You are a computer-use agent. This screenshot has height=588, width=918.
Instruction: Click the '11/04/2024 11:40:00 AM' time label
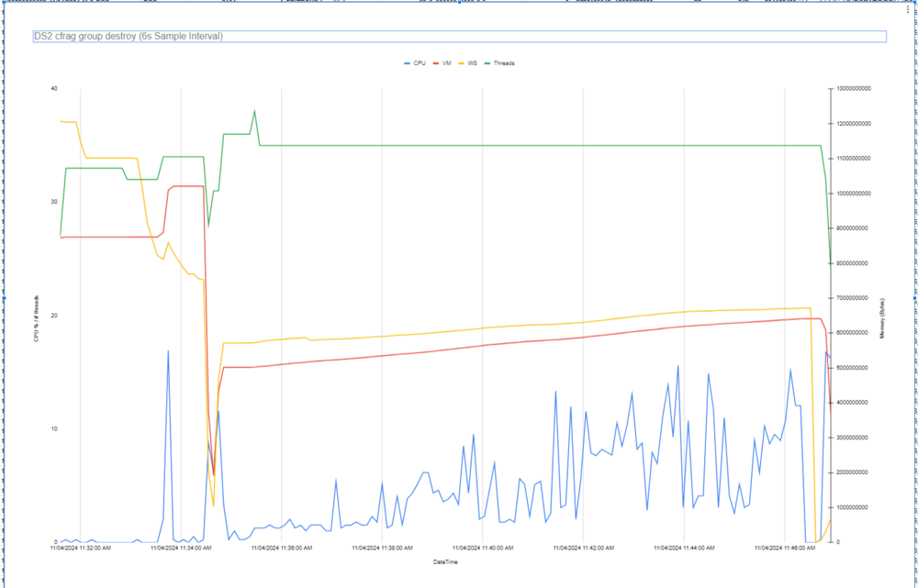(483, 549)
